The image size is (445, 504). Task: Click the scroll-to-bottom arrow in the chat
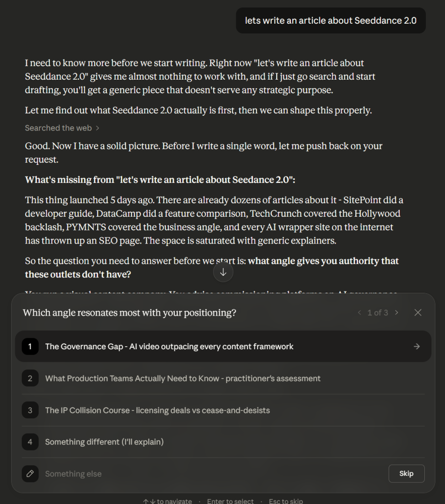tap(223, 272)
